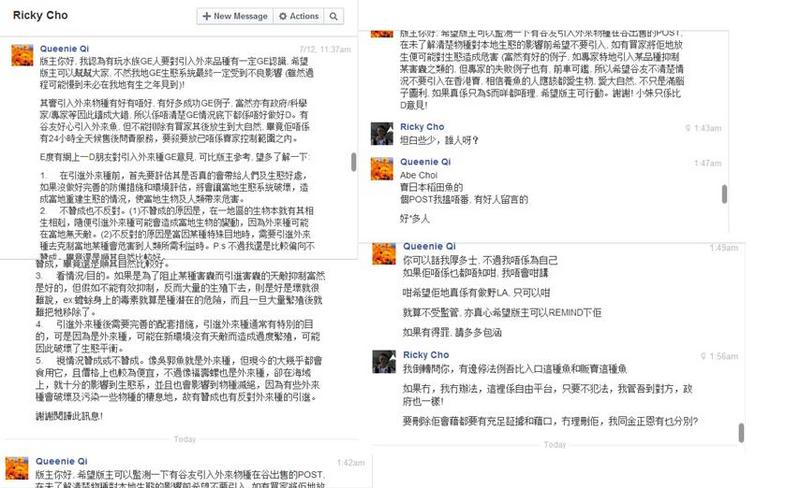Open Ricky Cho name link at 1:43am
This screenshot has width=800, height=488.
422,127
